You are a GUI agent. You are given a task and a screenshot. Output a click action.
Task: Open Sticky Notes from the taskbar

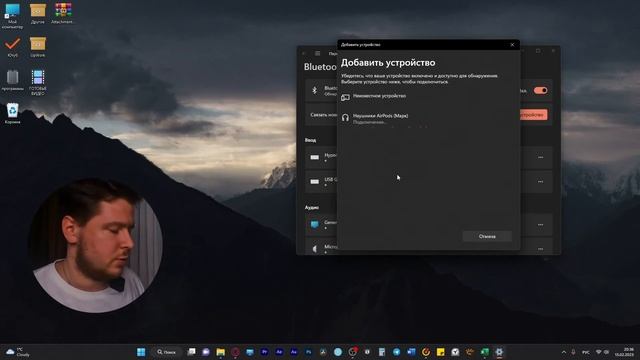point(440,352)
